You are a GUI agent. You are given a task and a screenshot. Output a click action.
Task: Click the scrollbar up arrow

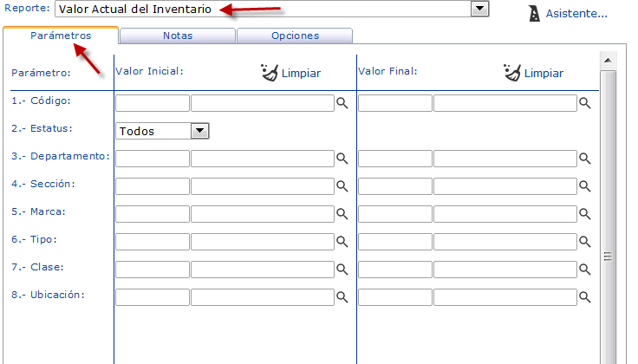(x=609, y=59)
